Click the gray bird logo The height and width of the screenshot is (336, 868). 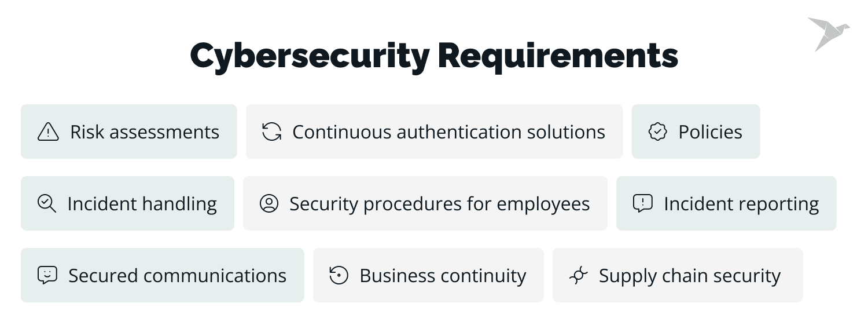tap(827, 33)
